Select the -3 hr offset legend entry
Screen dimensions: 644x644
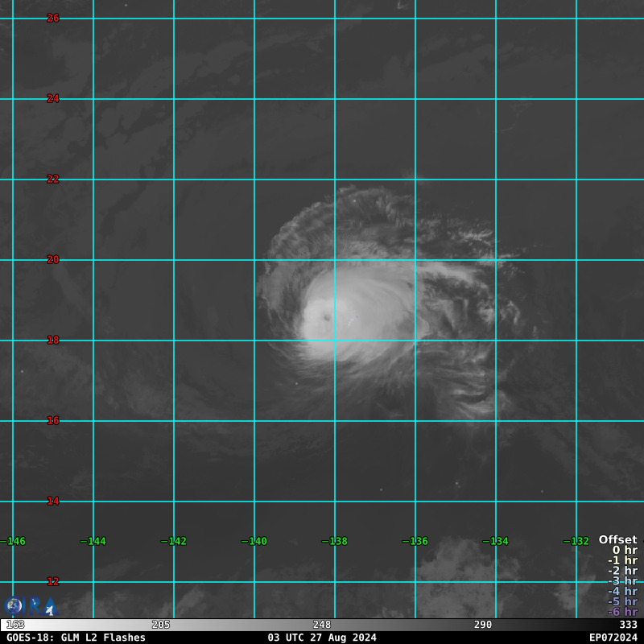[621, 581]
